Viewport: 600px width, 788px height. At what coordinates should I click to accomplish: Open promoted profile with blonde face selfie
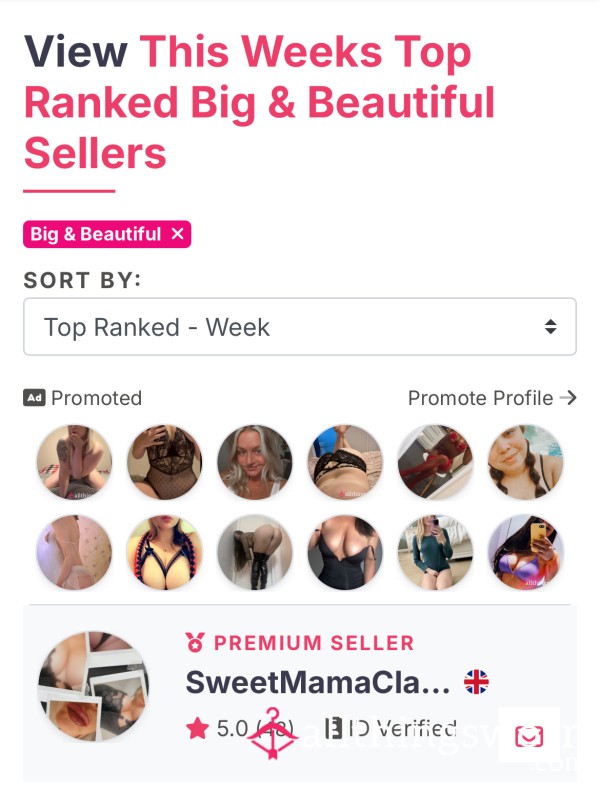[255, 462]
